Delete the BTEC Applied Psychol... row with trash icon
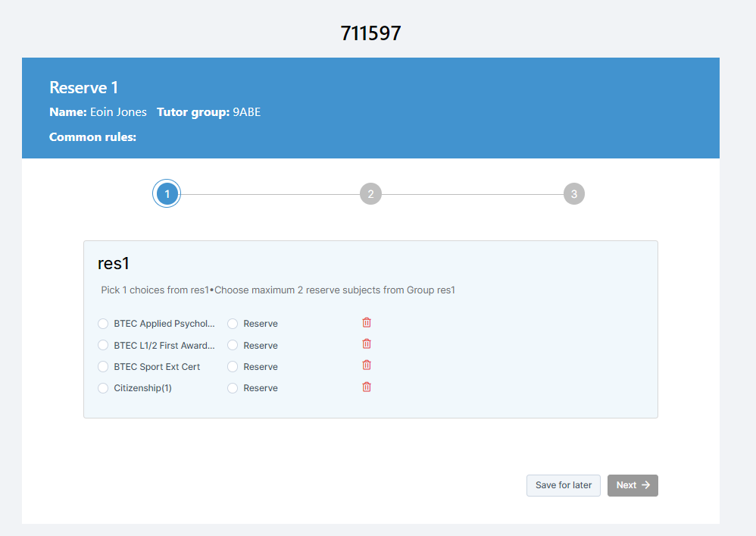 coord(367,322)
